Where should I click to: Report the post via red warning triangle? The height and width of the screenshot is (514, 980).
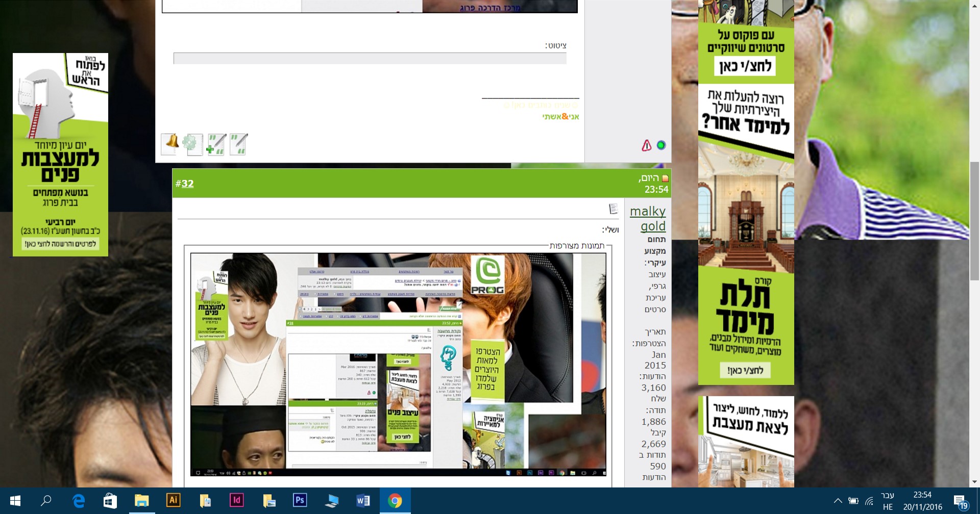pyautogui.click(x=647, y=145)
